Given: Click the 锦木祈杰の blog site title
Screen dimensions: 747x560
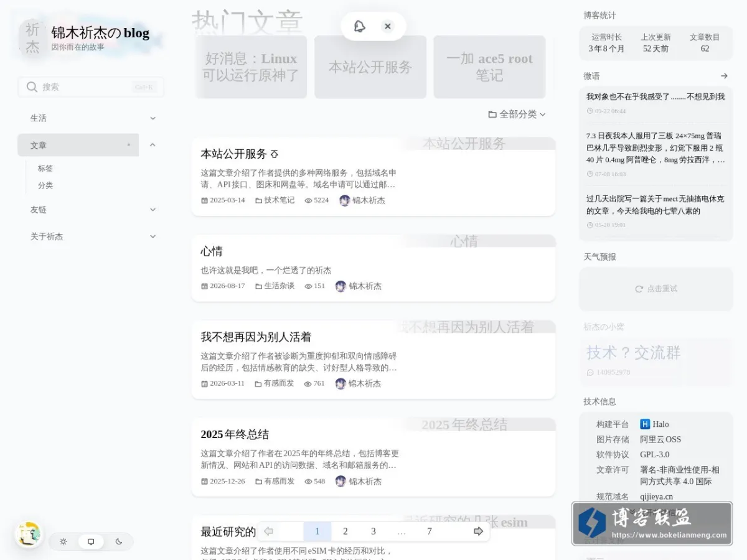Looking at the screenshot, I should (x=100, y=33).
